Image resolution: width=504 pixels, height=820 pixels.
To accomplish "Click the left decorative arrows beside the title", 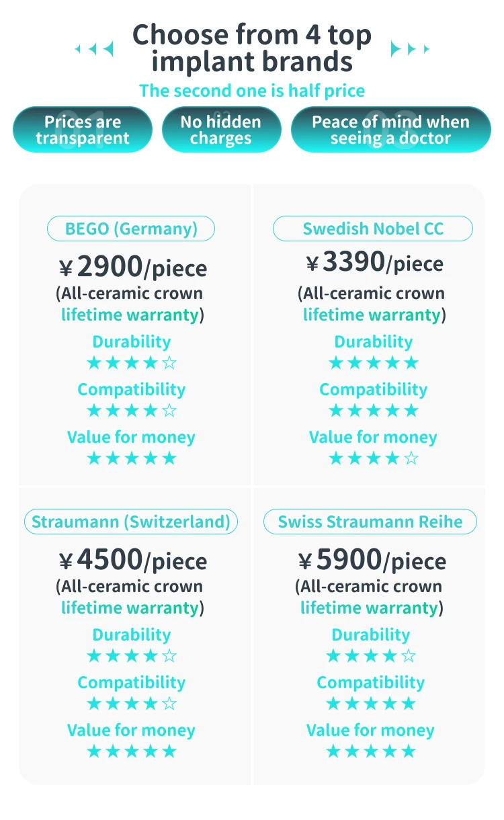I will click(x=94, y=49).
